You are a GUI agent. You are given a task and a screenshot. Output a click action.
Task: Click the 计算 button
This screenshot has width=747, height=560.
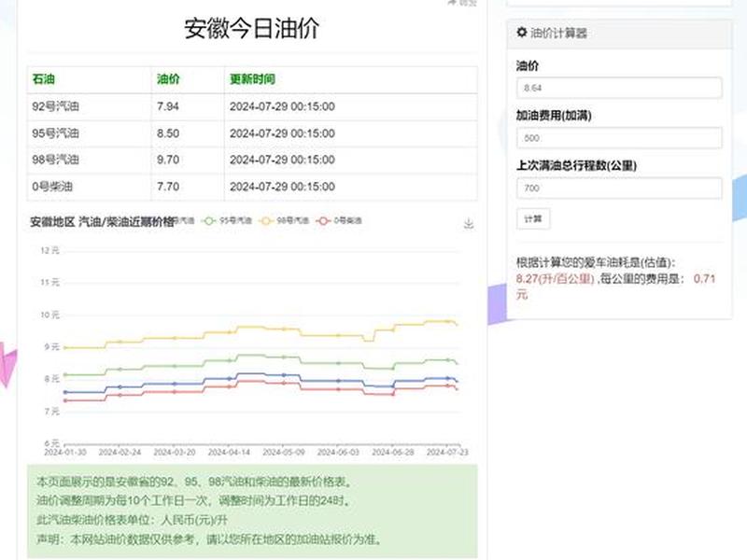[x=533, y=218]
